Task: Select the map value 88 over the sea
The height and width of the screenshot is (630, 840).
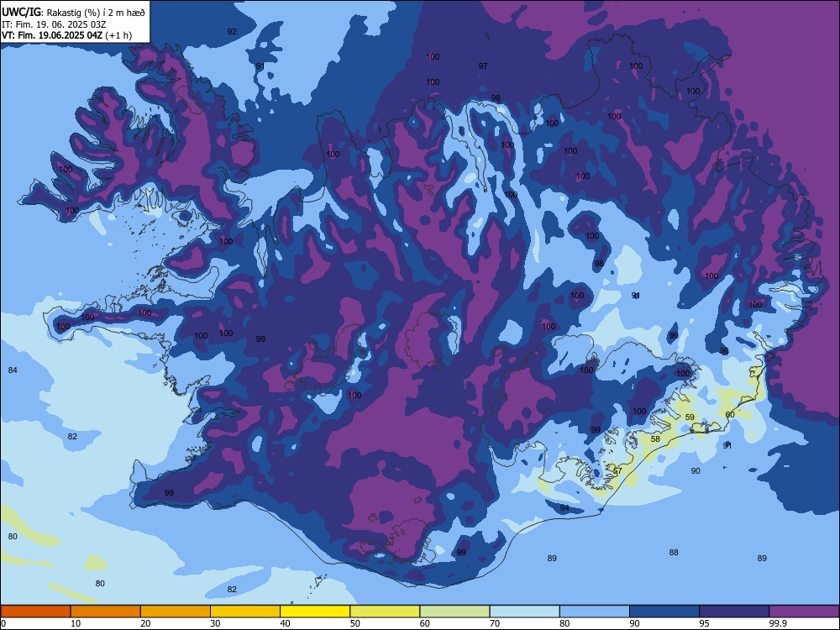Action: (x=674, y=553)
